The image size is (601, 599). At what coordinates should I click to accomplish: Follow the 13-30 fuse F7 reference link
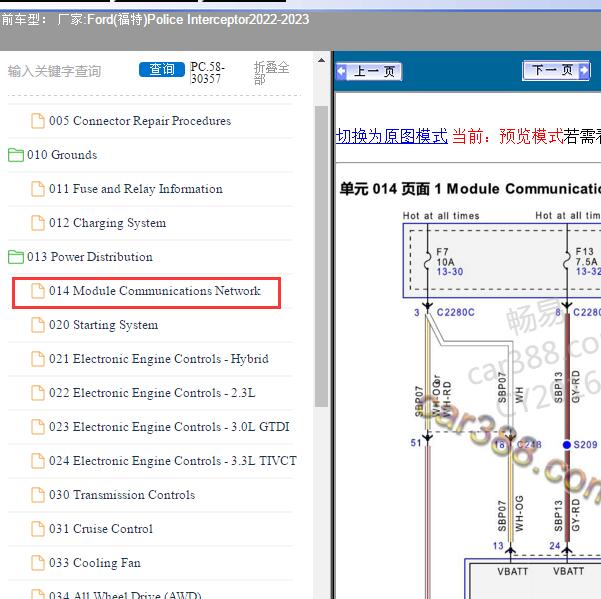click(450, 272)
